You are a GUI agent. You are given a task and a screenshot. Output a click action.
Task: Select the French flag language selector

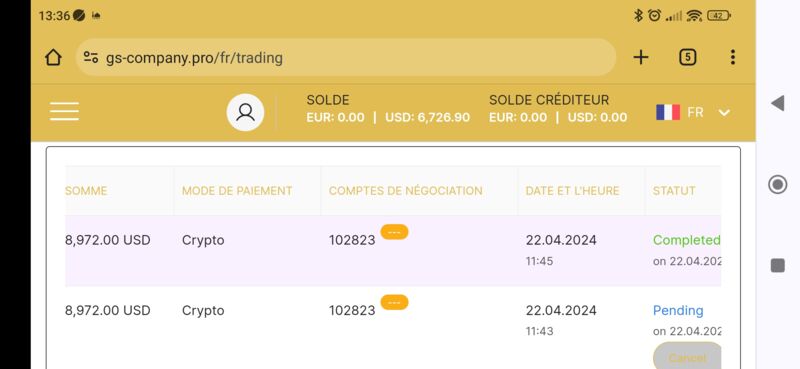668,112
